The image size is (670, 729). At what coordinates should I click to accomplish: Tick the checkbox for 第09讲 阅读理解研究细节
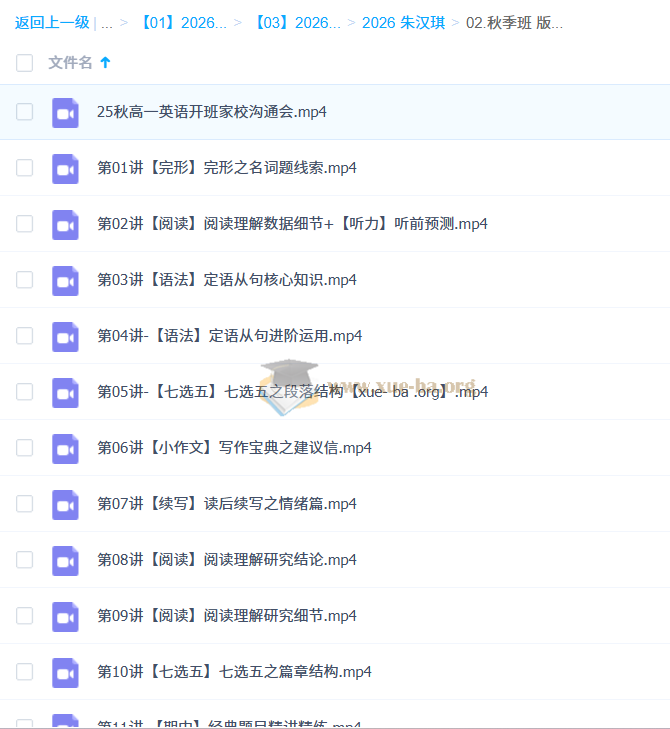(x=24, y=616)
